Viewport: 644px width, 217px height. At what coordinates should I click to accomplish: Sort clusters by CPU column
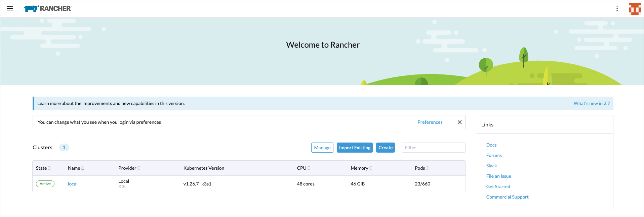(x=304, y=168)
